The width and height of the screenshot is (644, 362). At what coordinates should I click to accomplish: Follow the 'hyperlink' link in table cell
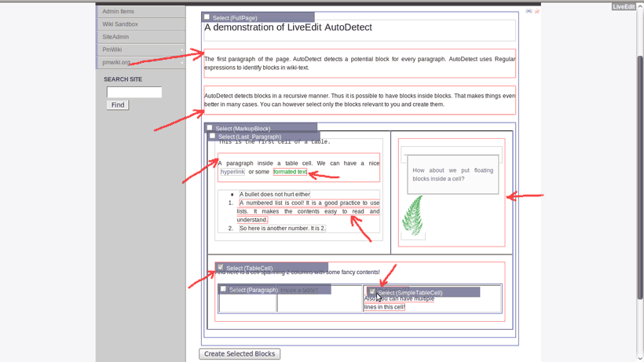pos(232,172)
